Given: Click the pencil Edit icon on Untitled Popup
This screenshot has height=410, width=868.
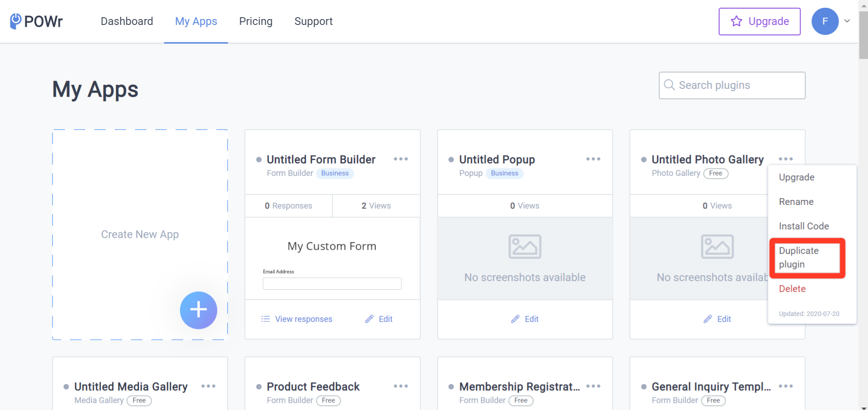Looking at the screenshot, I should [515, 319].
